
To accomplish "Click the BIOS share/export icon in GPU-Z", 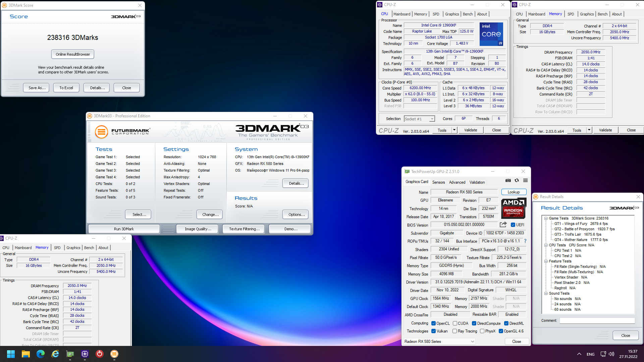I will tap(503, 225).
